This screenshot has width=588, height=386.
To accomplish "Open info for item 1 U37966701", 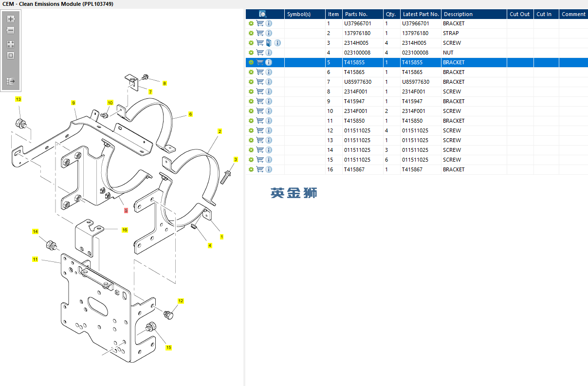I will [x=269, y=23].
